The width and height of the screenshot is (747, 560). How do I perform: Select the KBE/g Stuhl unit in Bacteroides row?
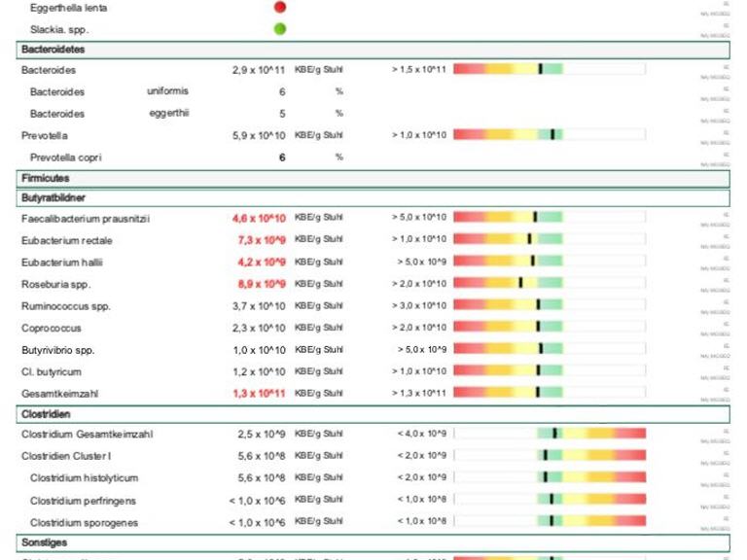tap(319, 70)
